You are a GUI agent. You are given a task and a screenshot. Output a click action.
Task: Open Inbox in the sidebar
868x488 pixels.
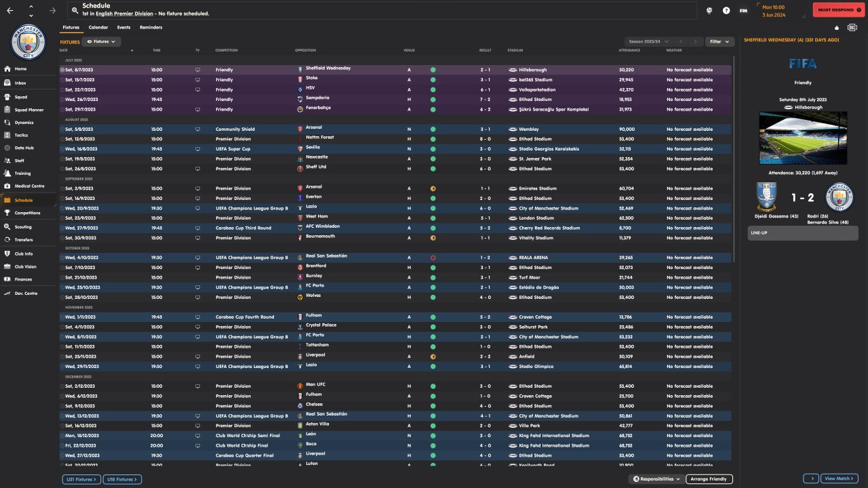(28, 83)
